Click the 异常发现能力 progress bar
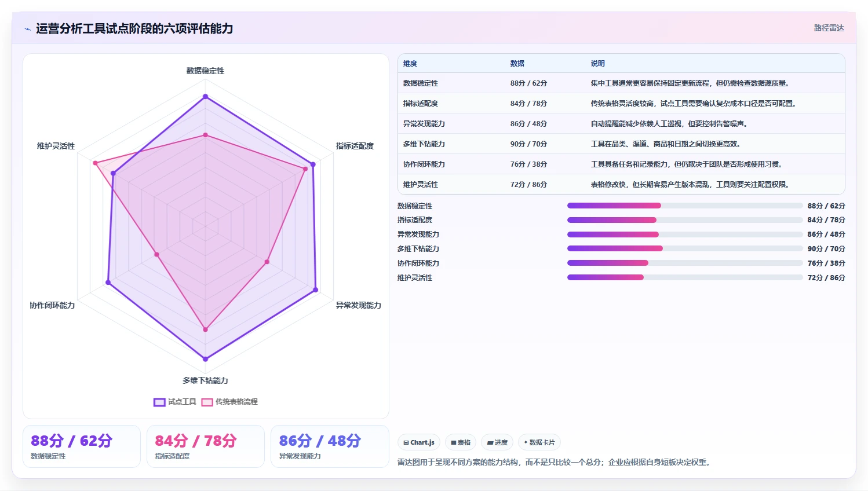 point(685,234)
